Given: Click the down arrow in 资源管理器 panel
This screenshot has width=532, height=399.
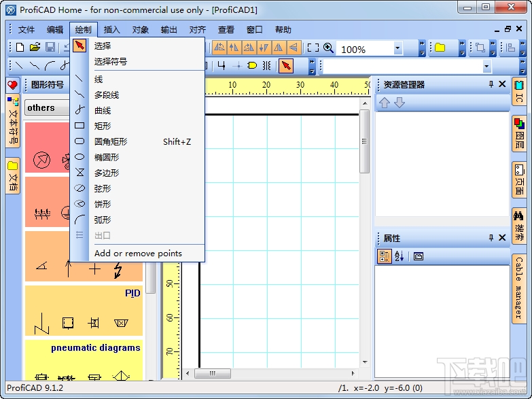Looking at the screenshot, I should pos(400,103).
